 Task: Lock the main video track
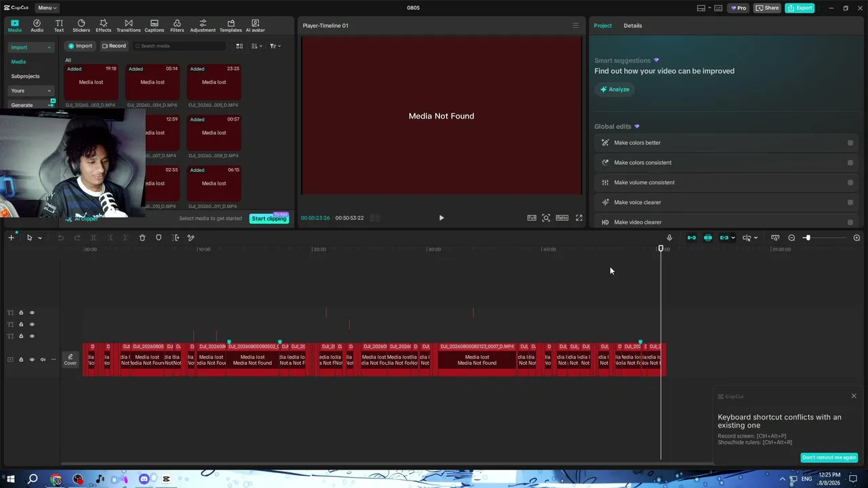click(x=21, y=359)
